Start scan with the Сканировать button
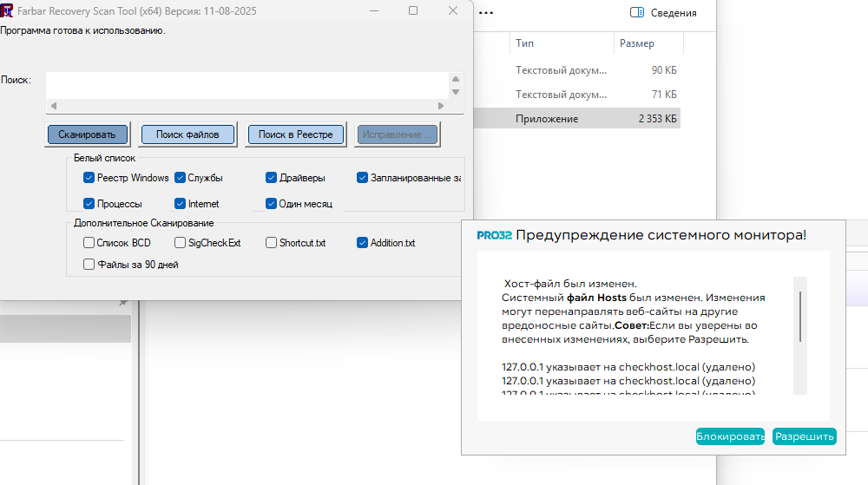This screenshot has width=868, height=485. point(88,134)
